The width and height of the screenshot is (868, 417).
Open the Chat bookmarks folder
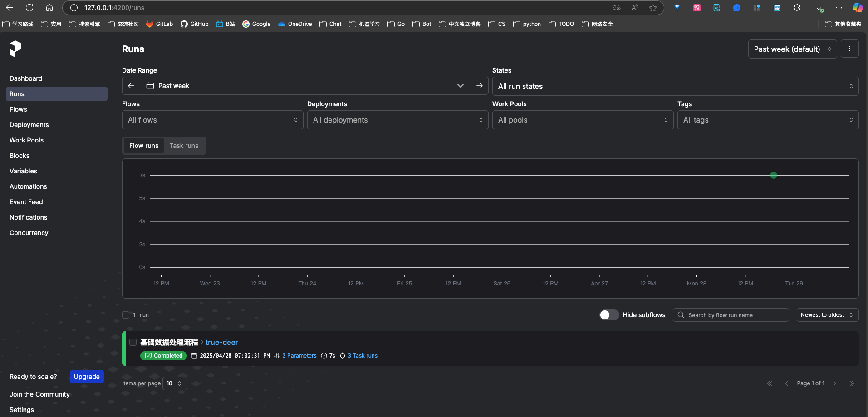tap(330, 24)
